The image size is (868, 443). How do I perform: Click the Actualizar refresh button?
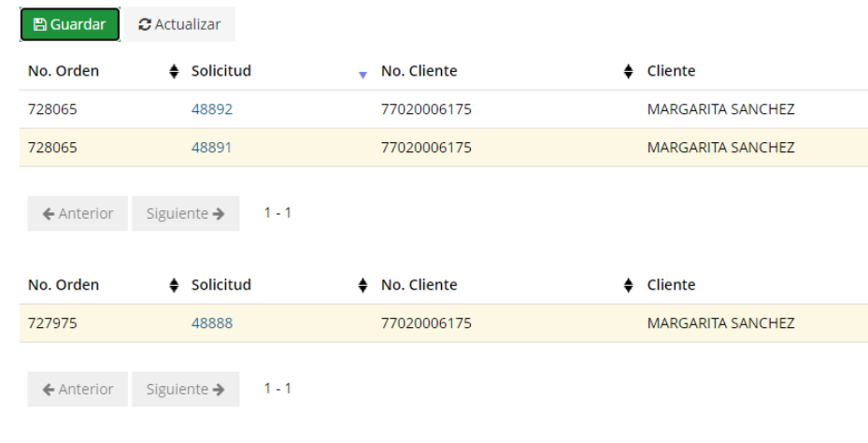point(179,24)
